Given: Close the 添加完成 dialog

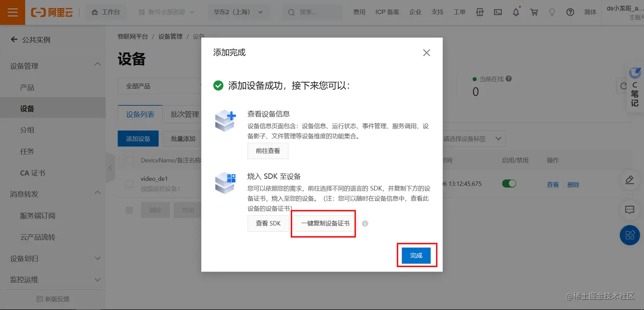Looking at the screenshot, I should coord(426,53).
